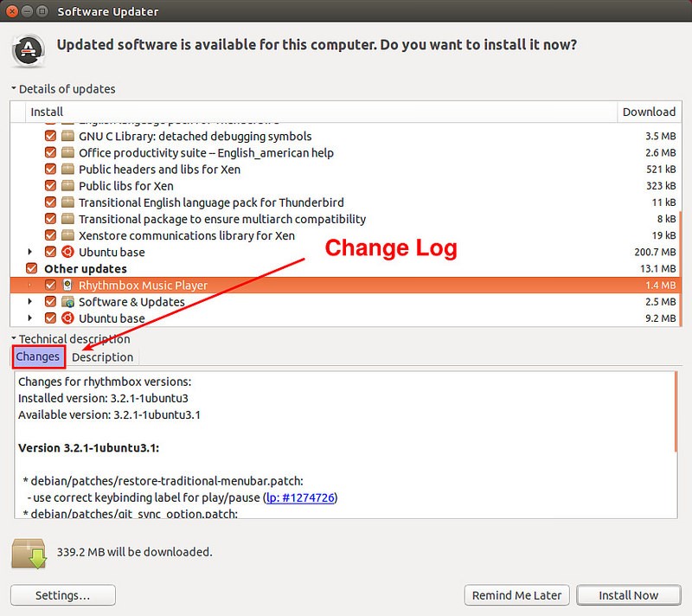Viewport: 692px width, 616px height.
Task: Toggle checkbox of Ubuntu base 9.2 MB row
Action: pos(50,318)
